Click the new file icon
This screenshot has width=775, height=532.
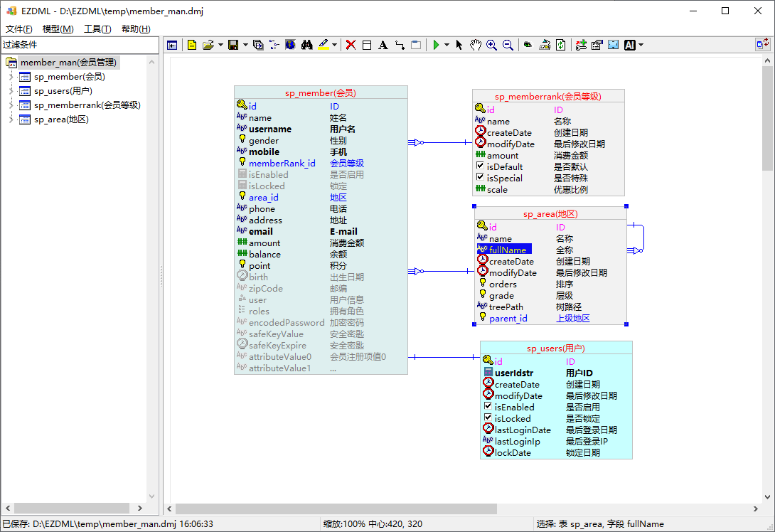pyautogui.click(x=192, y=45)
